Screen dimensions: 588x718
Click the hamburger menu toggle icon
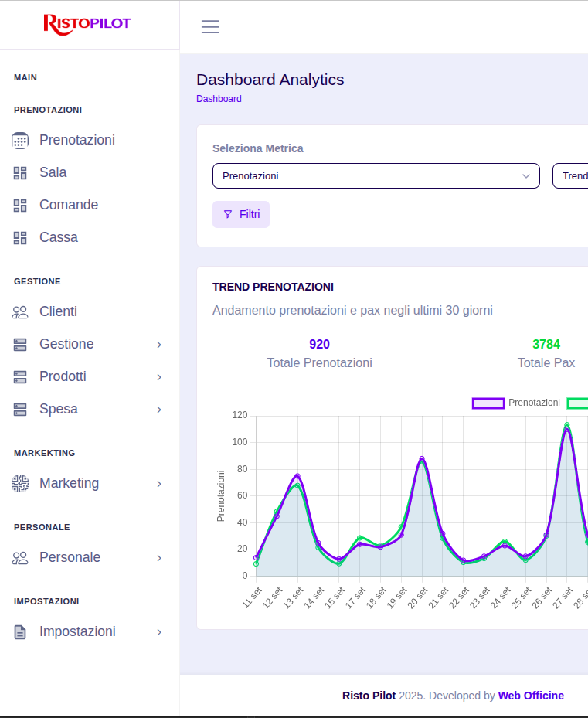210,27
